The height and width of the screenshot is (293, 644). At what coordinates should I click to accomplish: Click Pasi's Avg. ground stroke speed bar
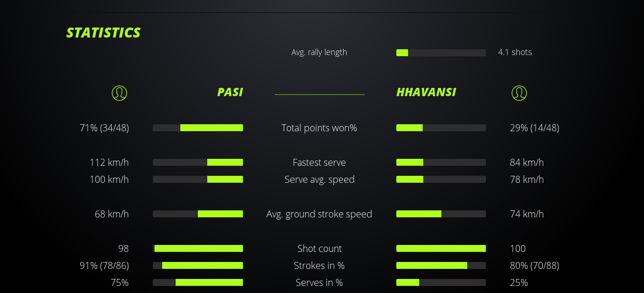(198, 214)
